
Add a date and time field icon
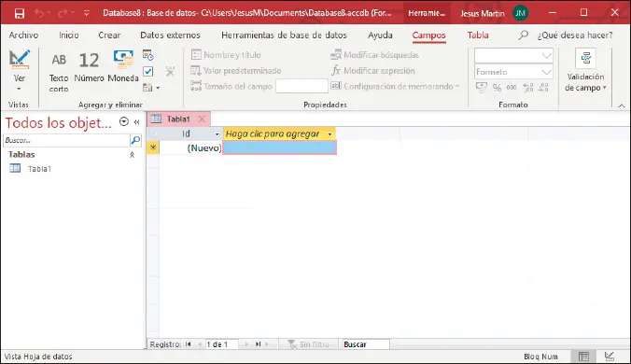[148, 55]
